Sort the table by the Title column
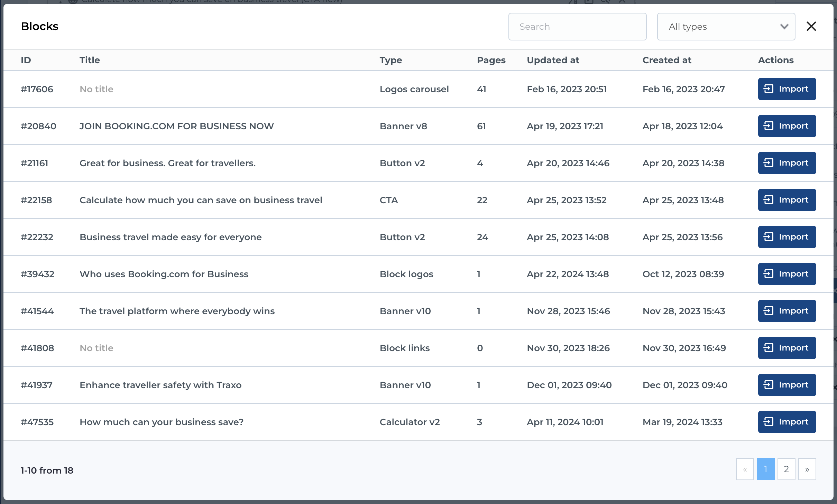Viewport: 837px width, 504px height. coord(90,60)
